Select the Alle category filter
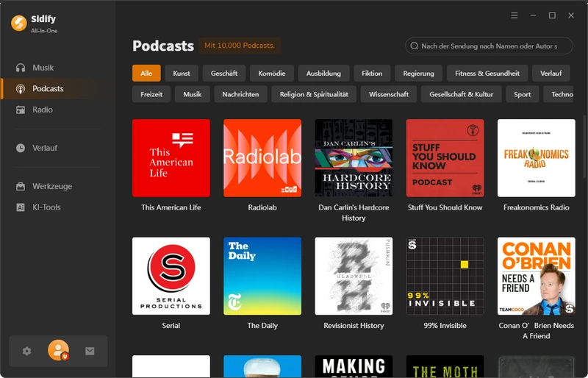Screen dimensions: 588x378 pyautogui.click(x=146, y=74)
